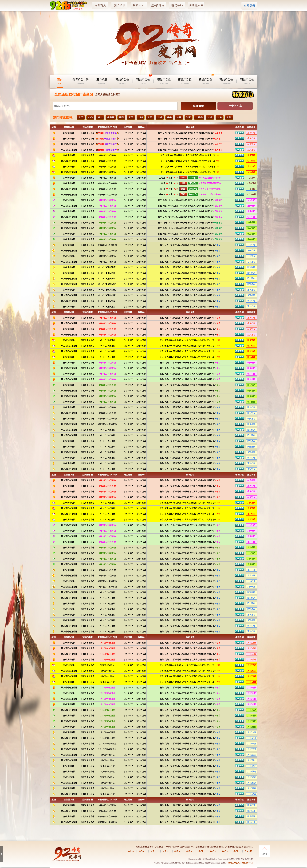The image size is (307, 868).
Task: Click the star icon in the first server row
Action: tap(54, 133)
